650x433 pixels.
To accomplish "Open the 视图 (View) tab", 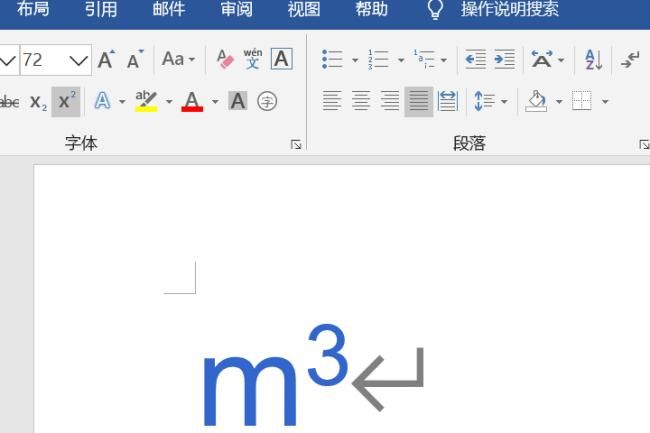I will coord(304,9).
